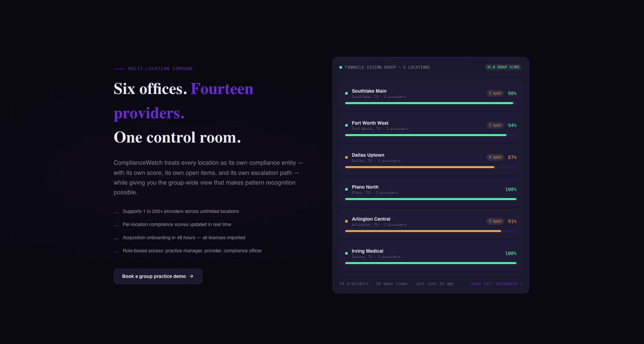Click Fort Worth West green status dot

coord(346,125)
